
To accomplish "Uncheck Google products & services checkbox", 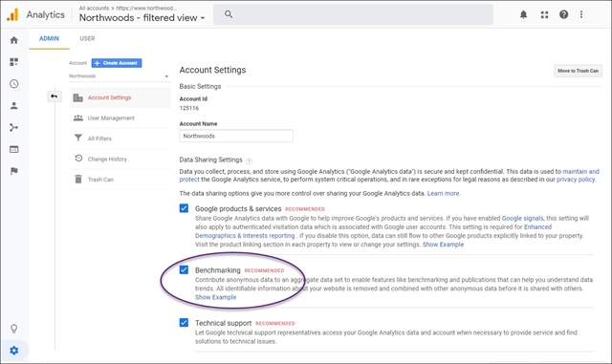I will 184,208.
